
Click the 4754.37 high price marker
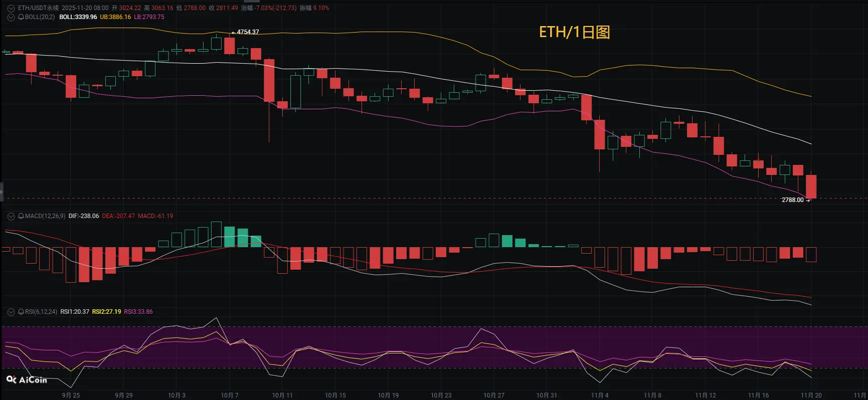[x=245, y=32]
